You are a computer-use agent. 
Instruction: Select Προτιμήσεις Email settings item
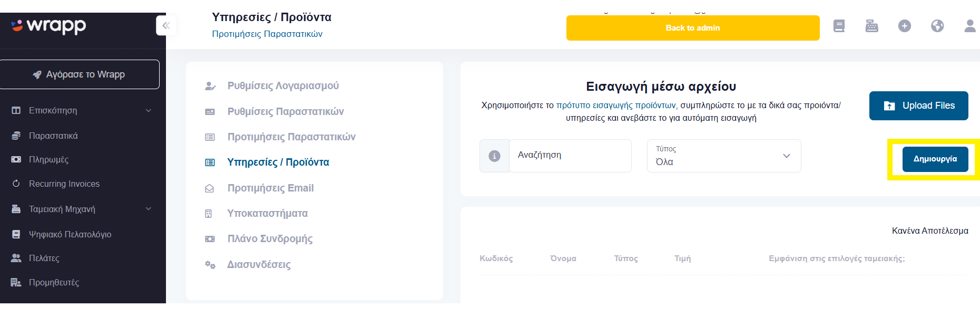point(270,188)
